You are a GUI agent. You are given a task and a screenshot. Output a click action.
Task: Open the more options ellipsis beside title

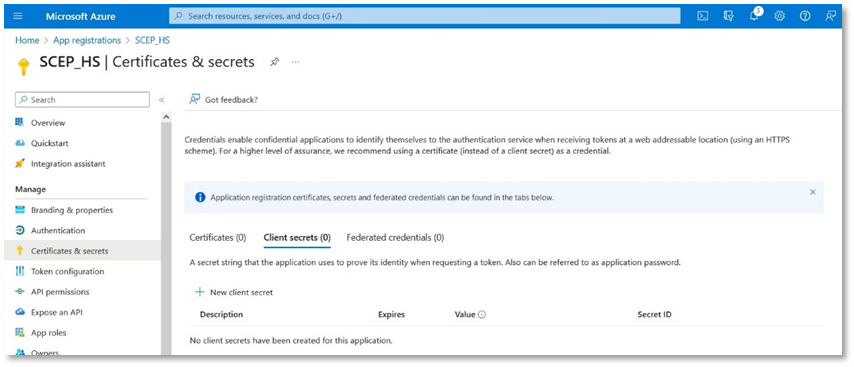click(x=295, y=62)
